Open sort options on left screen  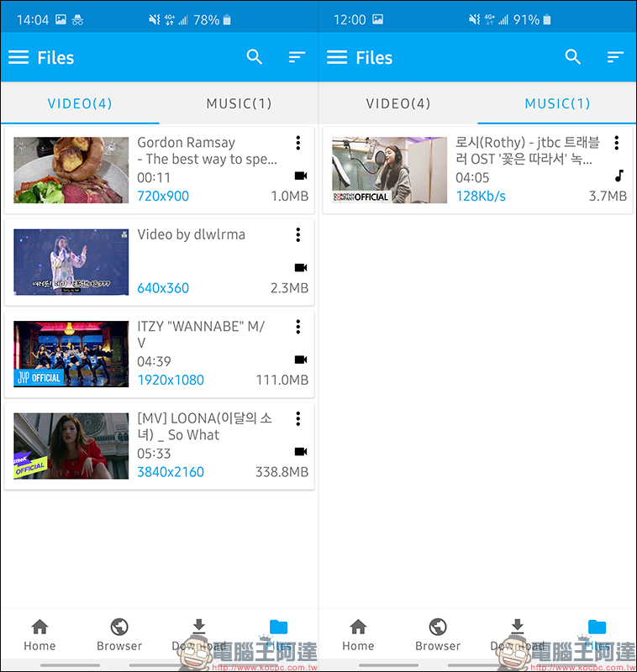297,57
